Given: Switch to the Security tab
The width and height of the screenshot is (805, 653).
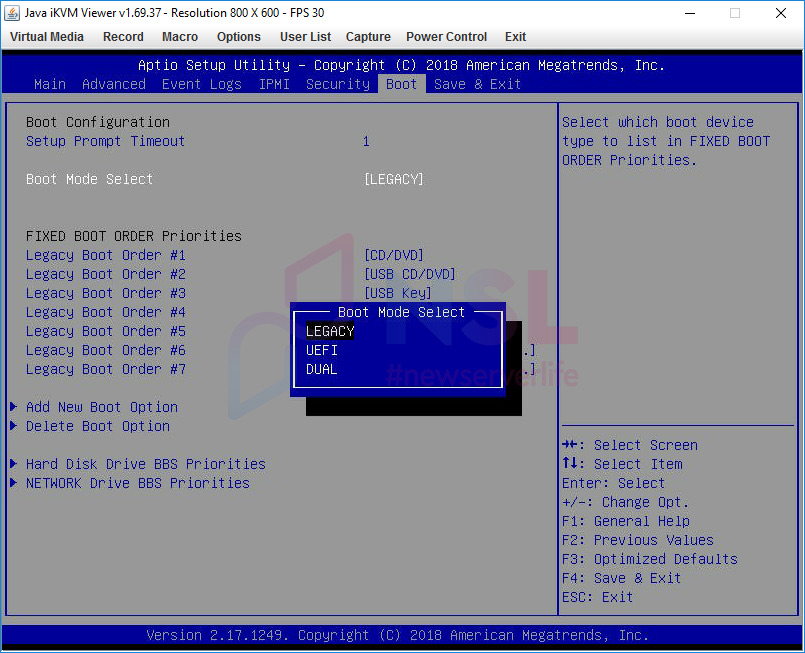Looking at the screenshot, I should pos(337,84).
